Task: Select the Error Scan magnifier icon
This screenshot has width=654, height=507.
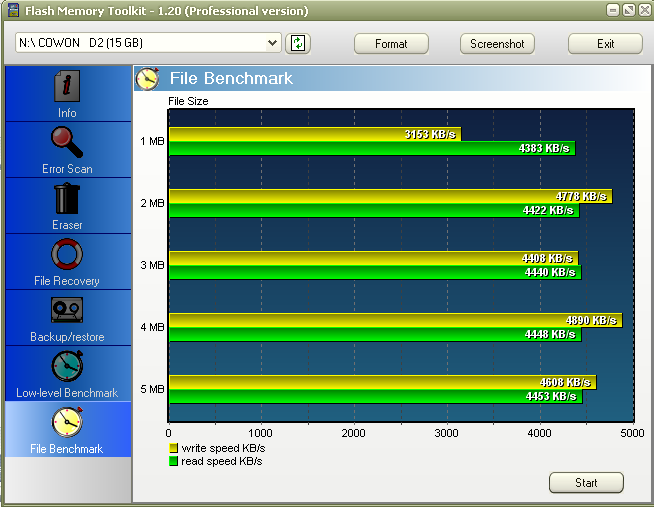Action: [x=67, y=142]
